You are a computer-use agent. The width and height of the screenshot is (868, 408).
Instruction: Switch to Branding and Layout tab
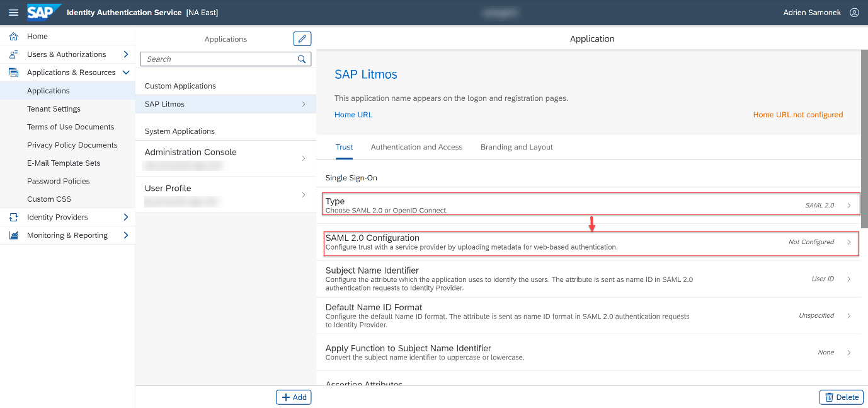coord(517,147)
